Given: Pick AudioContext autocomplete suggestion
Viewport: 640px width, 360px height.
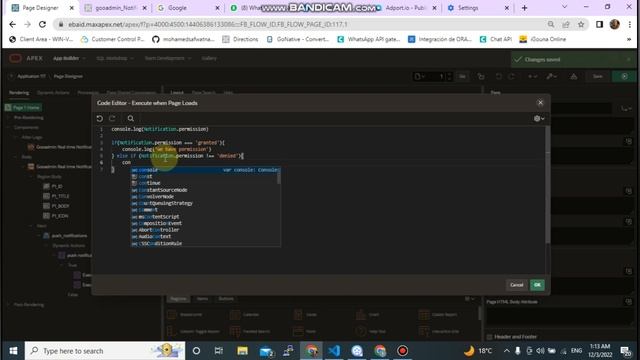Looking at the screenshot, I should 204,236.
